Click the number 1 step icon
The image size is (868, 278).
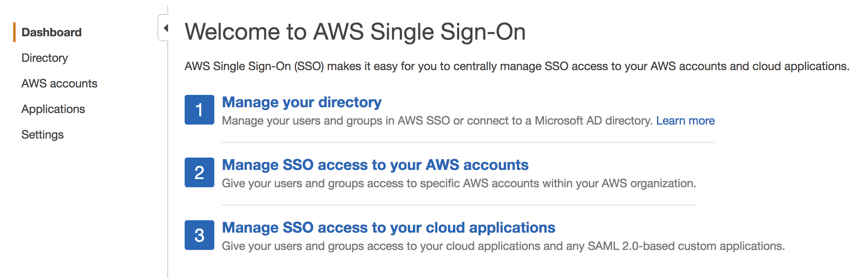click(199, 110)
